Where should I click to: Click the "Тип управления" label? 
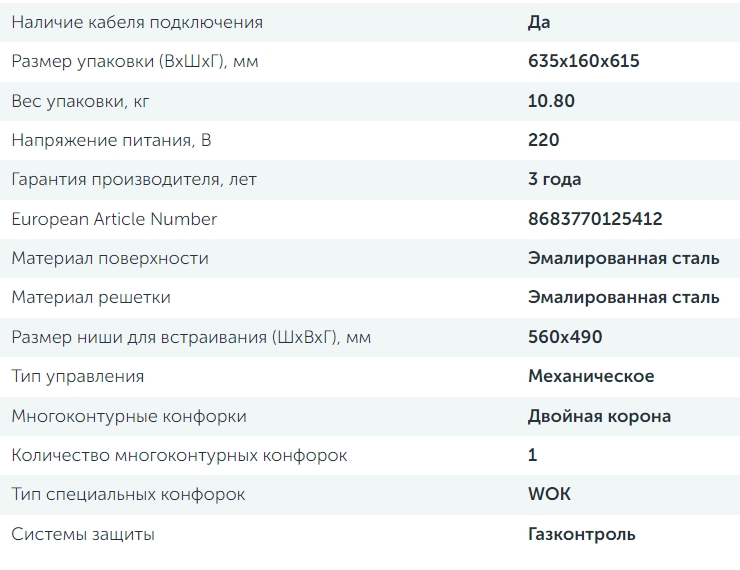(x=78, y=376)
